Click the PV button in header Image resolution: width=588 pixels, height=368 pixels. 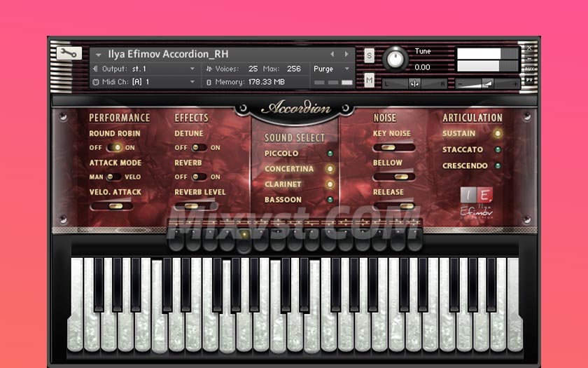tap(529, 80)
